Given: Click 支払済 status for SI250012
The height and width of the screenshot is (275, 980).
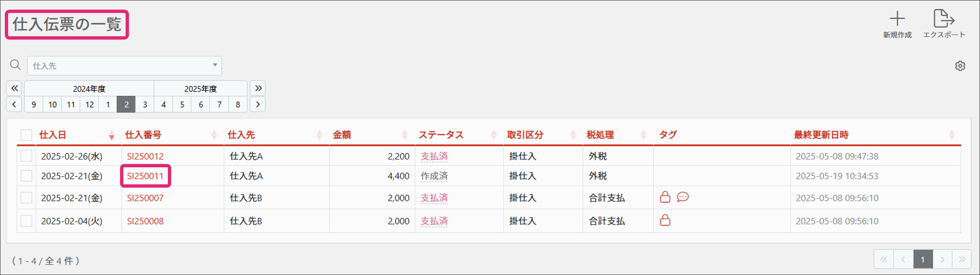Looking at the screenshot, I should pos(434,156).
